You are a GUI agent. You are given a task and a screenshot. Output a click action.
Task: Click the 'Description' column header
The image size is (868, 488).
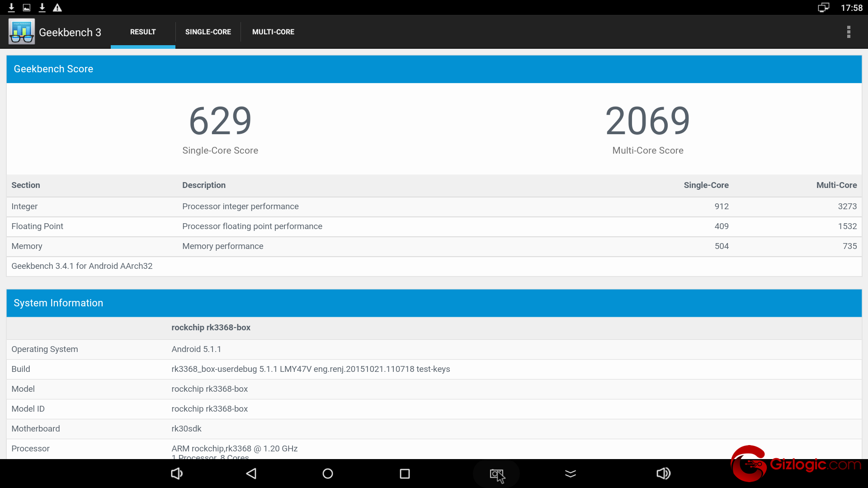203,185
